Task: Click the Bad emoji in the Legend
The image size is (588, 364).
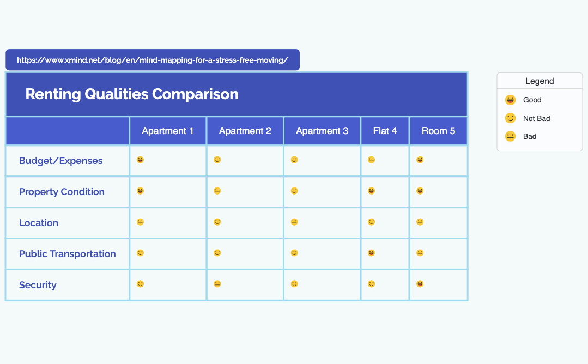Action: (x=510, y=136)
